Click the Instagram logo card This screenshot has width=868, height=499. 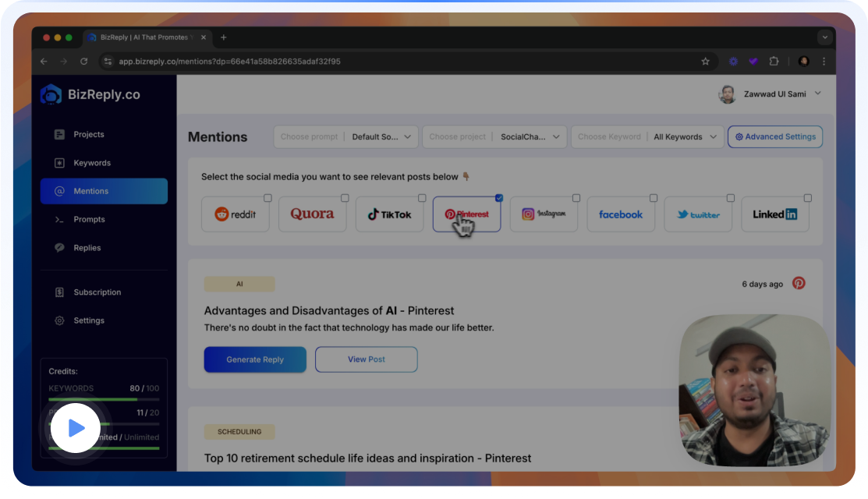pyautogui.click(x=544, y=214)
